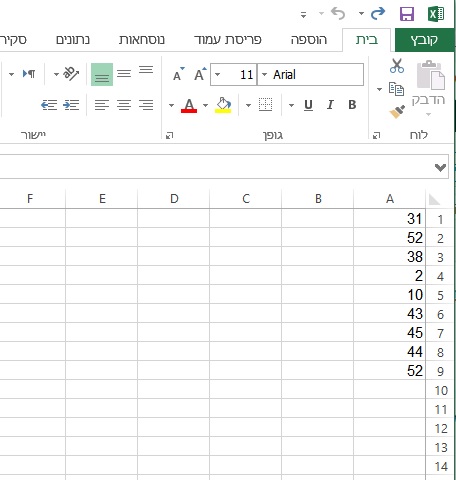Click the Excel application icon
Image resolution: width=456 pixels, height=480 pixels.
pyautogui.click(x=436, y=14)
